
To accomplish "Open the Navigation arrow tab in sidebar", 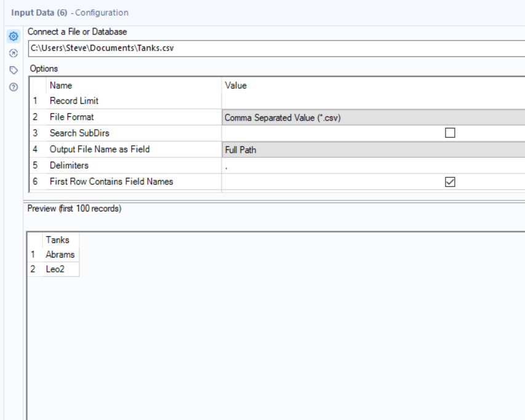I will click(12, 53).
